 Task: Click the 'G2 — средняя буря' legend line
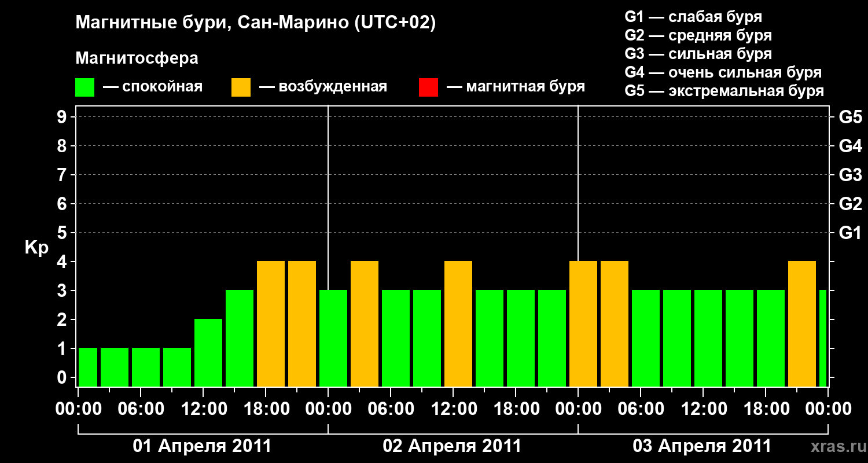(x=698, y=35)
